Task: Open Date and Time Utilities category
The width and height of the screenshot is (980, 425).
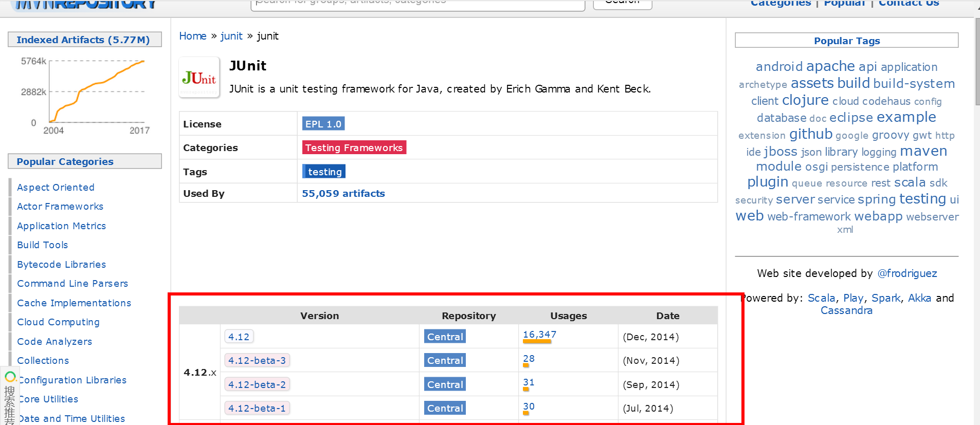Action: [71, 418]
